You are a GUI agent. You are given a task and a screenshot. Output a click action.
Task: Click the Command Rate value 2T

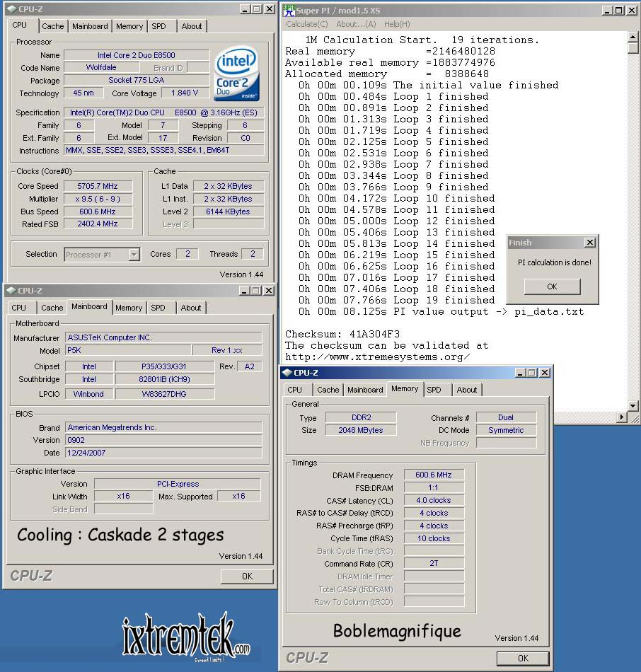(x=434, y=563)
